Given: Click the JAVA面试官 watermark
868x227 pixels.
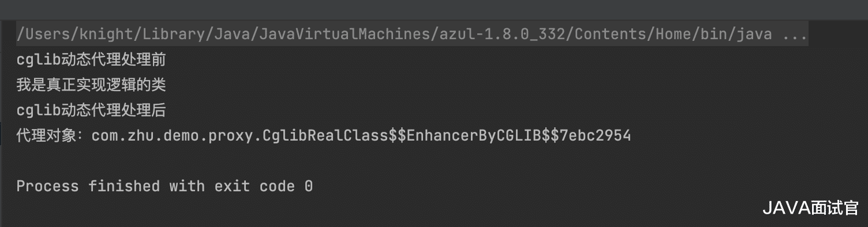Looking at the screenshot, I should (x=811, y=208).
